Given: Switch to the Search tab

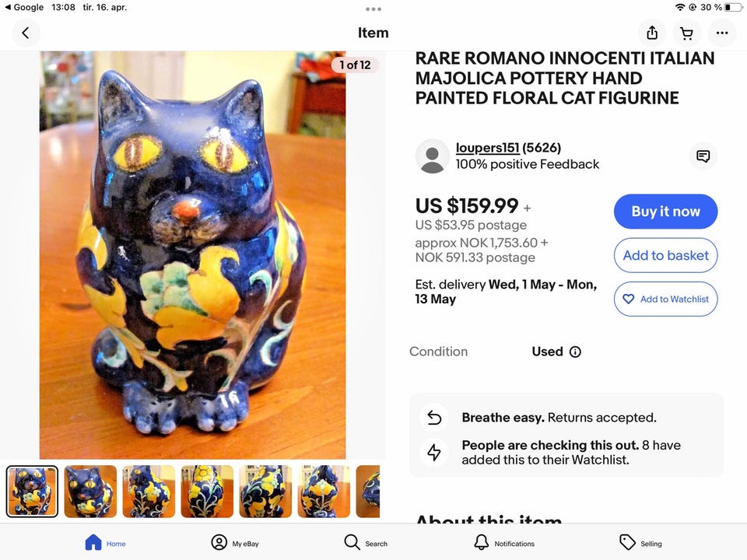Looking at the screenshot, I should pyautogui.click(x=366, y=543).
